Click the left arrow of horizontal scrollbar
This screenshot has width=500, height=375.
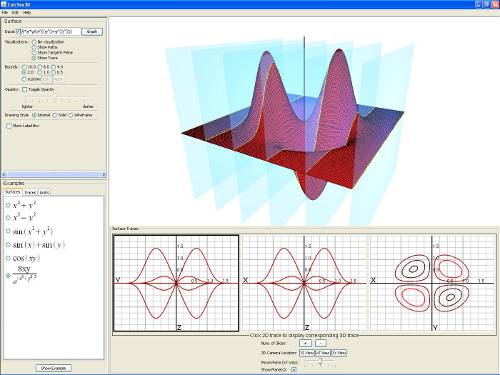pyautogui.click(x=4, y=174)
